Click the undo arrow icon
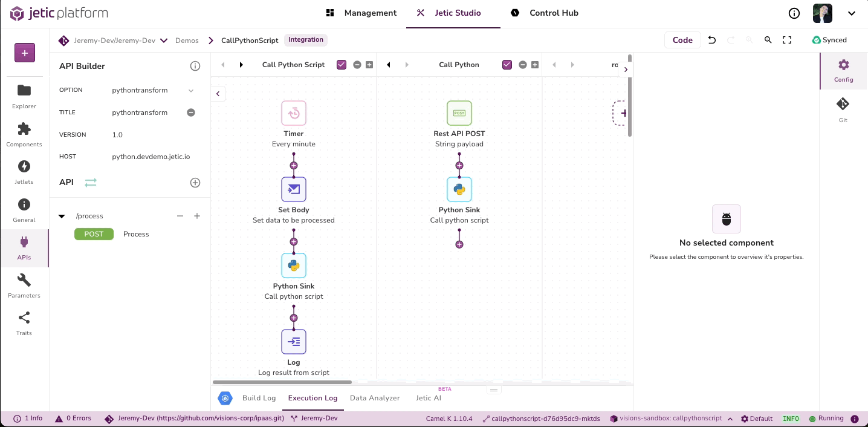Screen dimensions: 868x427 712,40
